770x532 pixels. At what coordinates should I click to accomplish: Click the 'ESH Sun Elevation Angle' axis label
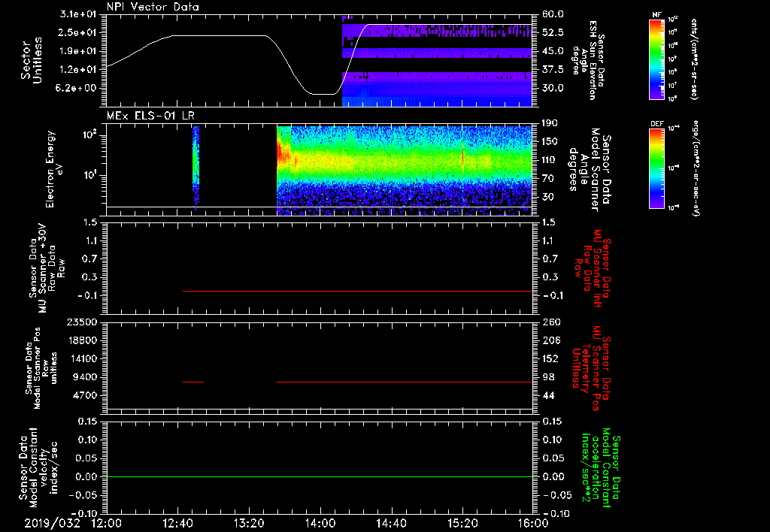pyautogui.click(x=588, y=60)
